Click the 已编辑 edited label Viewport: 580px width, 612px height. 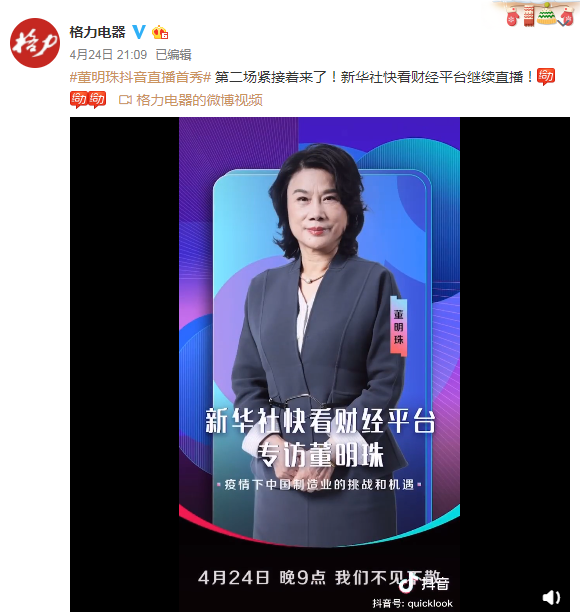173,55
